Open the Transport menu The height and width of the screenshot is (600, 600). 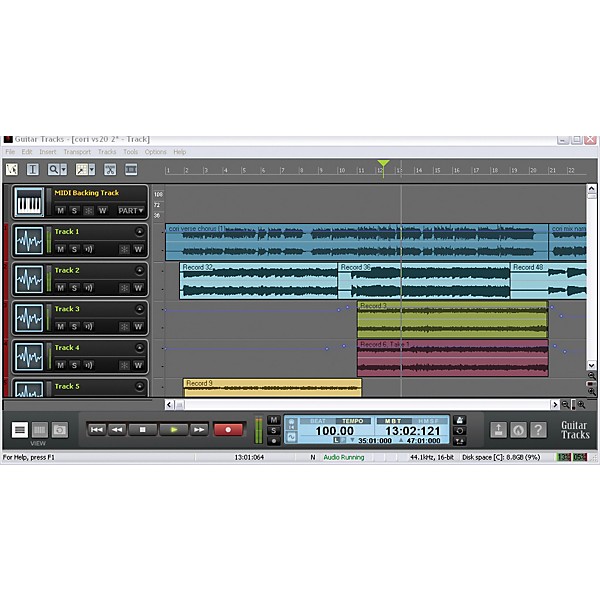76,152
